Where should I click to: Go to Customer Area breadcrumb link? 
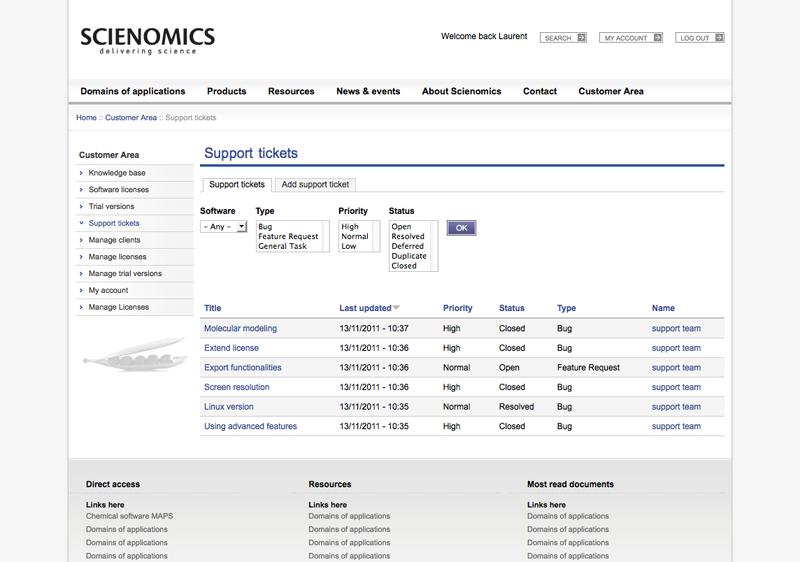point(131,118)
